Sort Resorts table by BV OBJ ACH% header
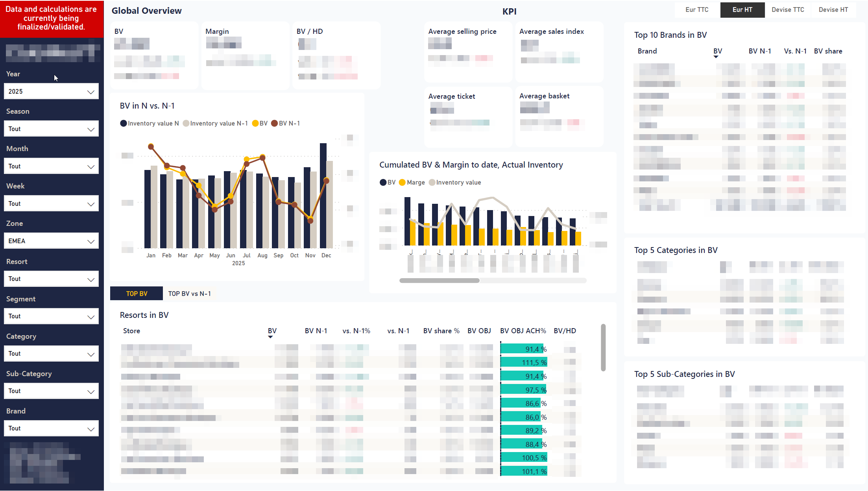 pos(523,330)
